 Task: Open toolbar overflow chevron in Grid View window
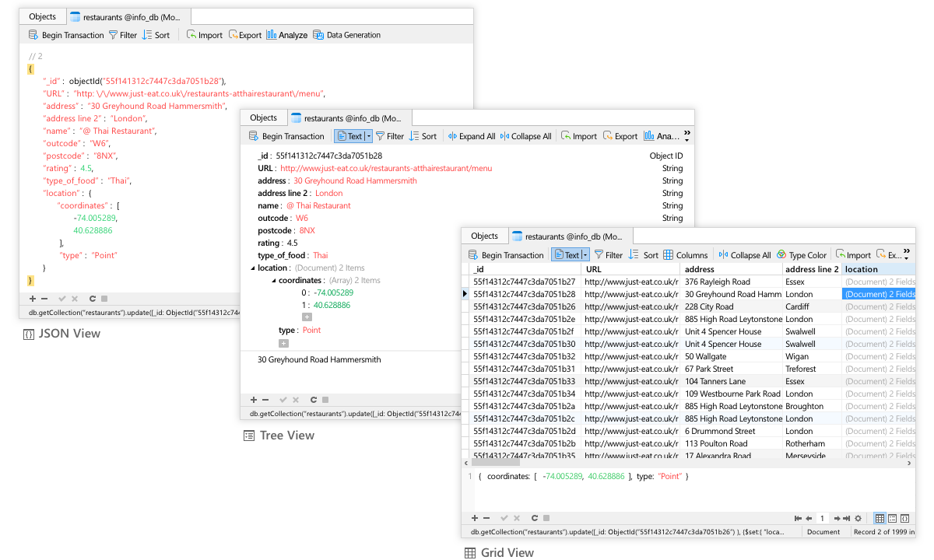pyautogui.click(x=908, y=254)
